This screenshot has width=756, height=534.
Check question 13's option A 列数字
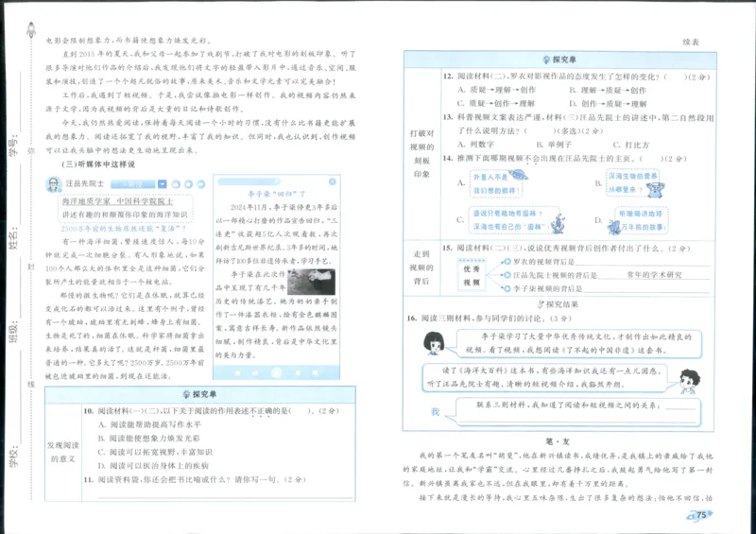[x=475, y=145]
